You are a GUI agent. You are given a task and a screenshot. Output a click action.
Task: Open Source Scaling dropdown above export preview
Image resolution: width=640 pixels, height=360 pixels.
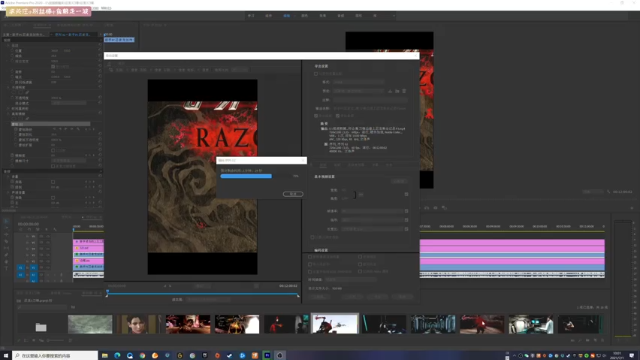pyautogui.click(x=239, y=70)
